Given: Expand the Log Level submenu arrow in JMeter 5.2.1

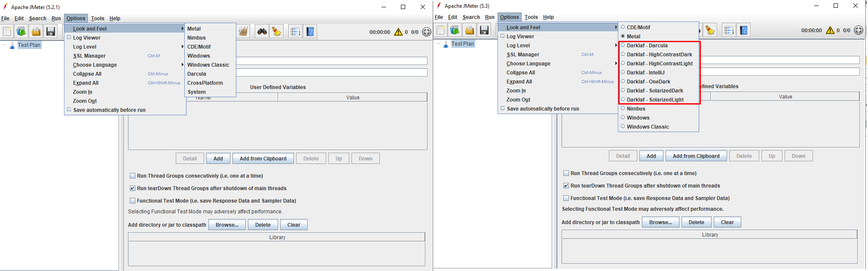Looking at the screenshot, I should point(183,46).
